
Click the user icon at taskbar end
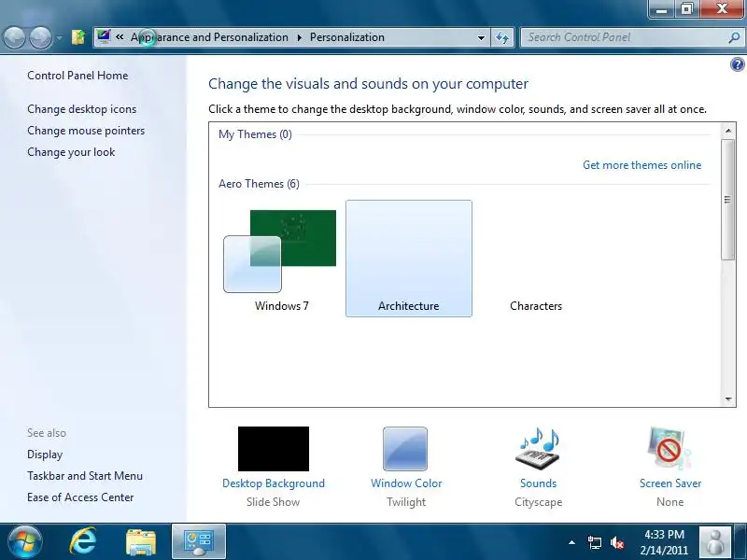[714, 542]
